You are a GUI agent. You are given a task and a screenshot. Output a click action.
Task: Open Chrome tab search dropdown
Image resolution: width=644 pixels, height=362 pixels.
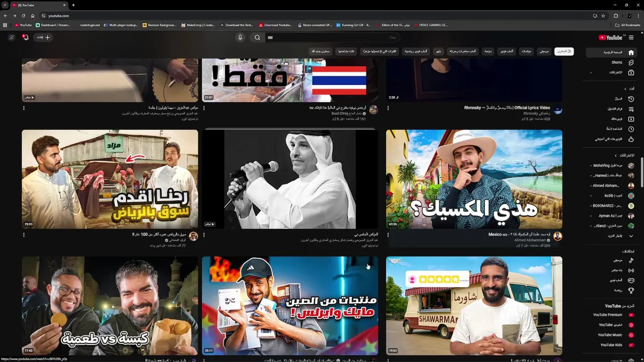click(x=5, y=5)
